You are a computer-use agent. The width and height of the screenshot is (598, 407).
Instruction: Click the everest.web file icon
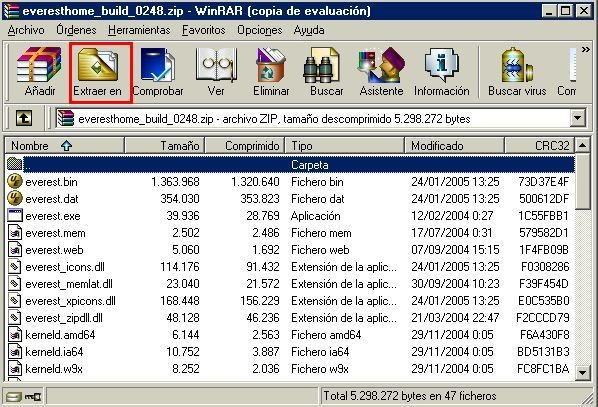point(14,249)
